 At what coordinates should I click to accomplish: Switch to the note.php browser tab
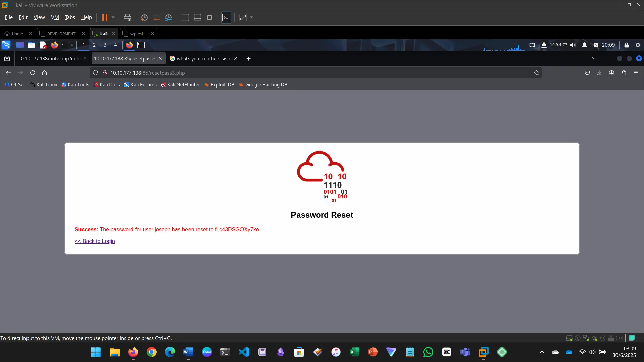tap(49, 58)
